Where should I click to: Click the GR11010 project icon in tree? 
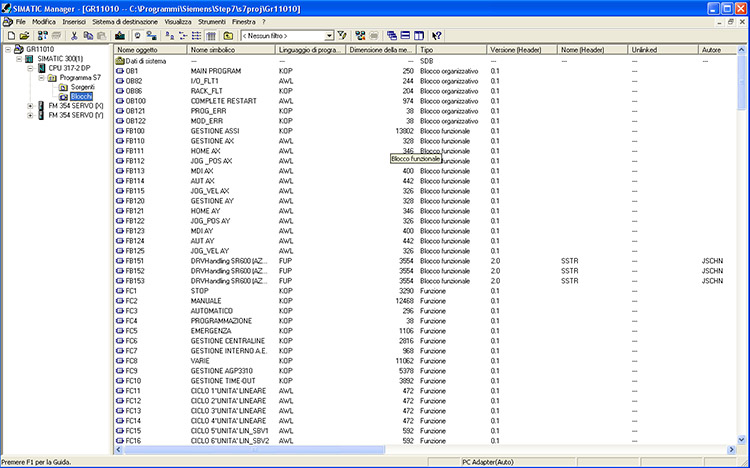point(19,49)
